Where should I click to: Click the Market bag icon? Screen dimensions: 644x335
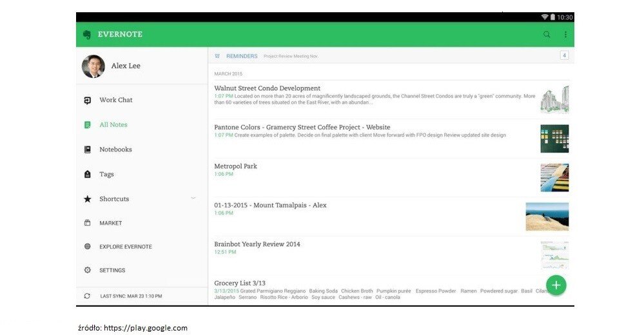tap(88, 223)
